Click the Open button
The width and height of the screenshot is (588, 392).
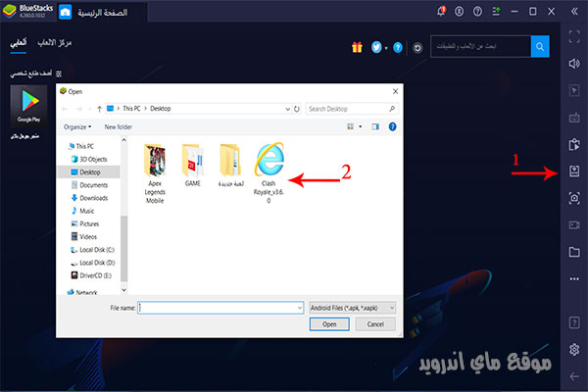[329, 324]
